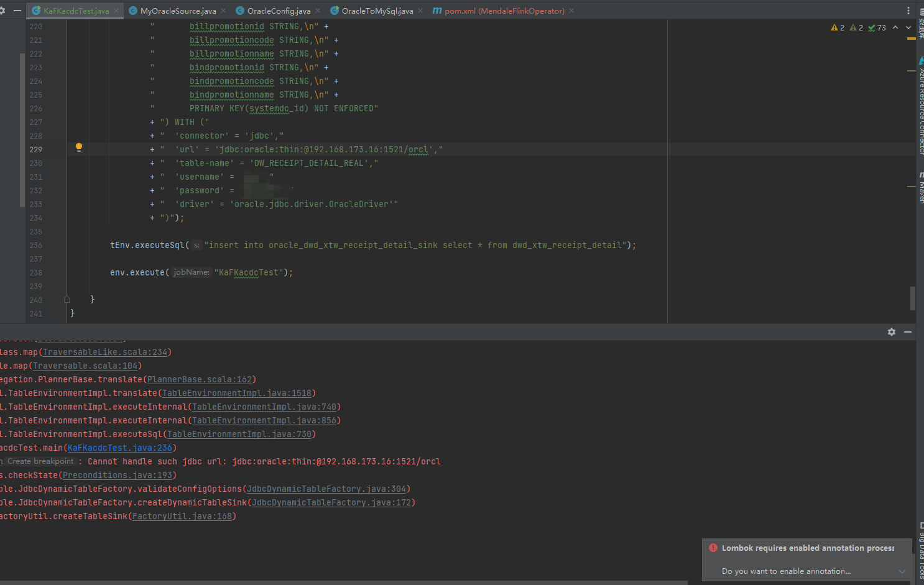This screenshot has width=924, height=585.
Task: Open TableEnvironmentImpl.java:740 link
Action: tap(264, 407)
